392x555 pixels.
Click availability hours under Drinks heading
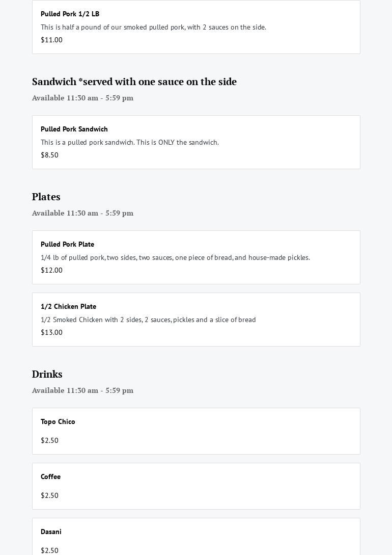[82, 390]
